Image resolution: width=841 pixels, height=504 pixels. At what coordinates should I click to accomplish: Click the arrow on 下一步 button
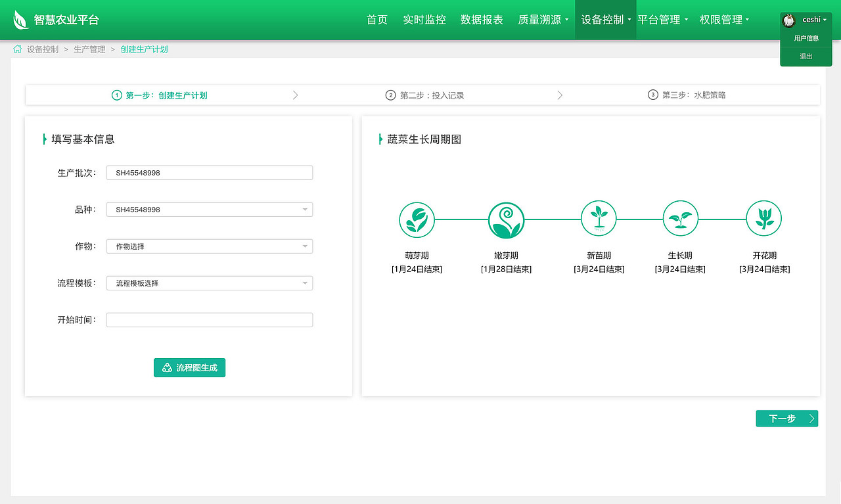click(x=812, y=419)
